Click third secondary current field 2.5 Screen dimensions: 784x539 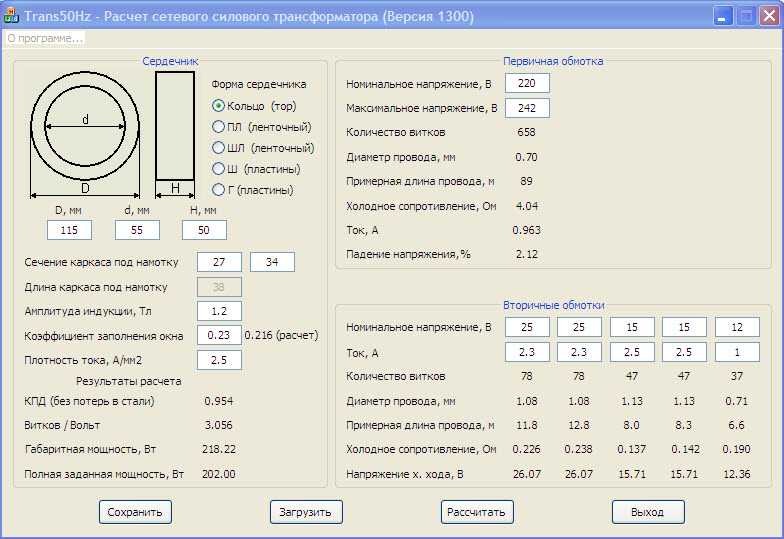632,352
